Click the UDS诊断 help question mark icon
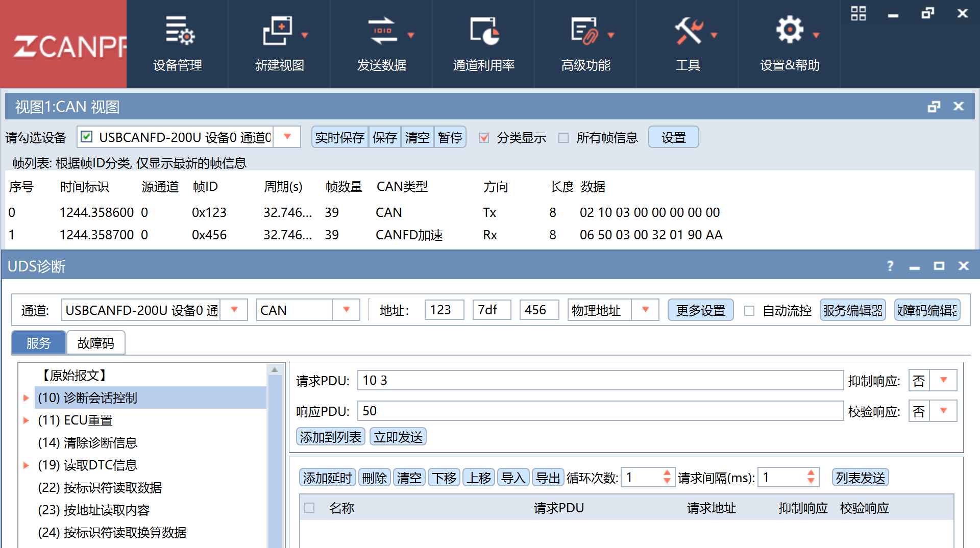Image resolution: width=980 pixels, height=548 pixels. tap(890, 266)
